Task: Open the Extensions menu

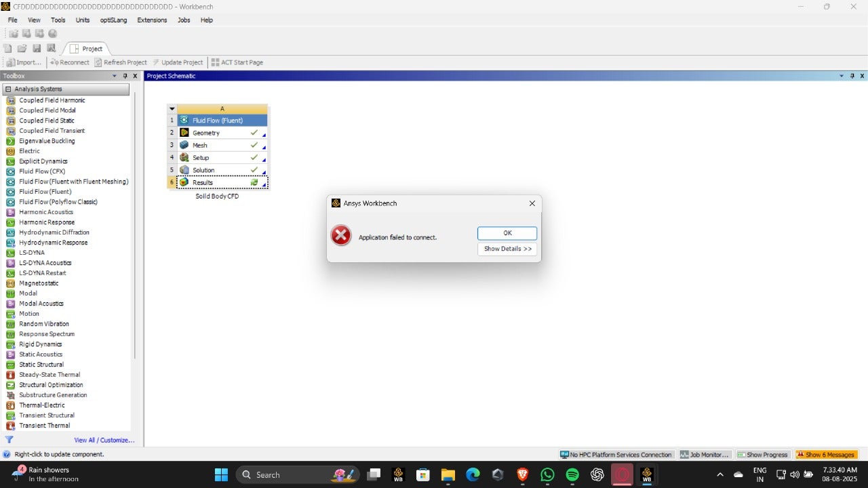Action: 152,20
